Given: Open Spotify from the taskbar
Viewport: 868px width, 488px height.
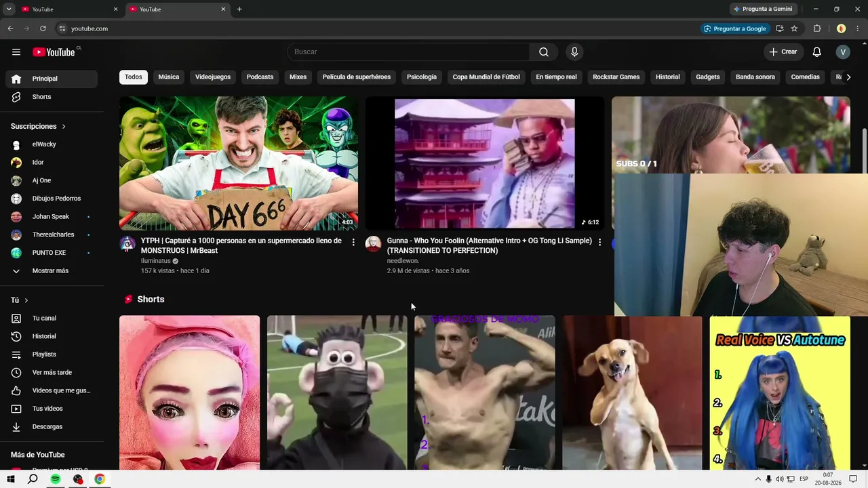Looking at the screenshot, I should pos(56,479).
